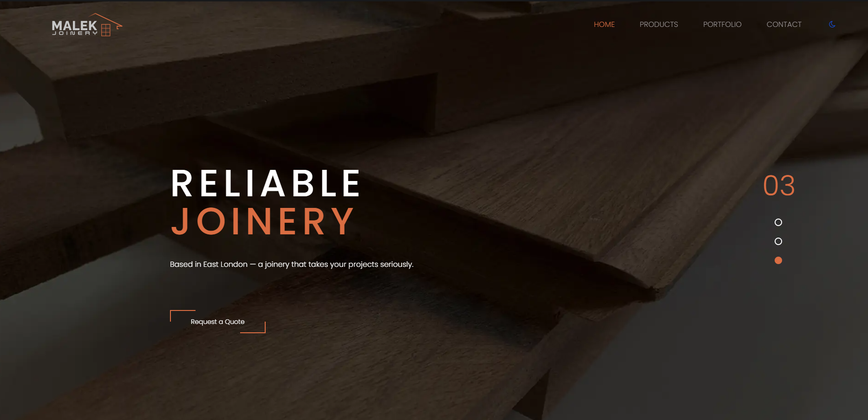Click the top-left corner bracket of quote button

pyautogui.click(x=182, y=315)
